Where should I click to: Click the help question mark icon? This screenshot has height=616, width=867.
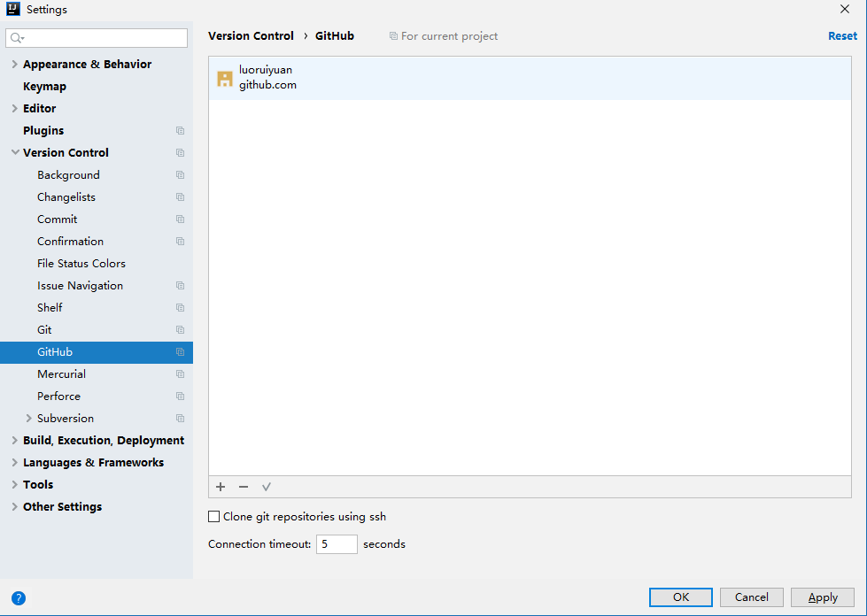click(19, 597)
